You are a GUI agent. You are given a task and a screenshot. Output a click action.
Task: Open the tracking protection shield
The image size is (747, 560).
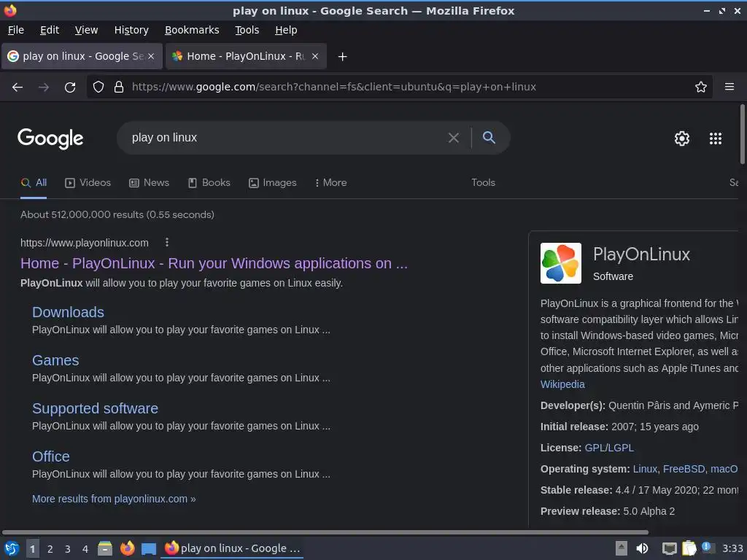coord(98,87)
